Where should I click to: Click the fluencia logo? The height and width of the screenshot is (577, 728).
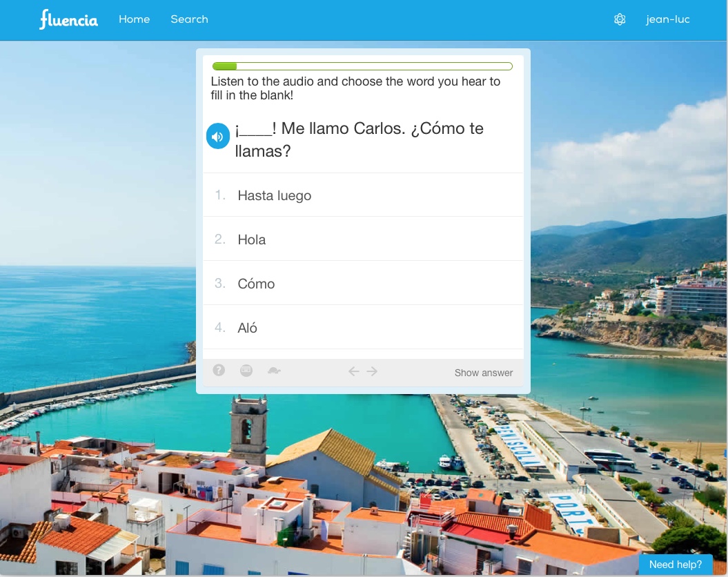(68, 19)
